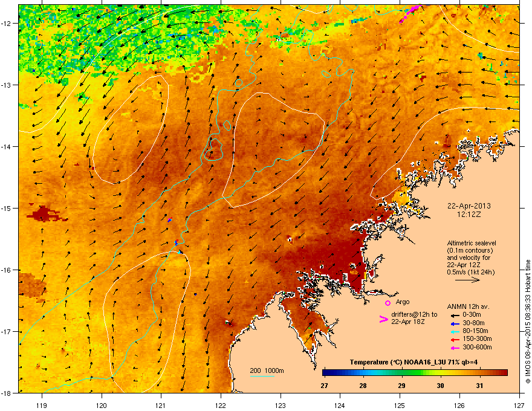The height and width of the screenshot is (411, 532).
Task: Click the longitude axis label '124'
Action: 340,406
